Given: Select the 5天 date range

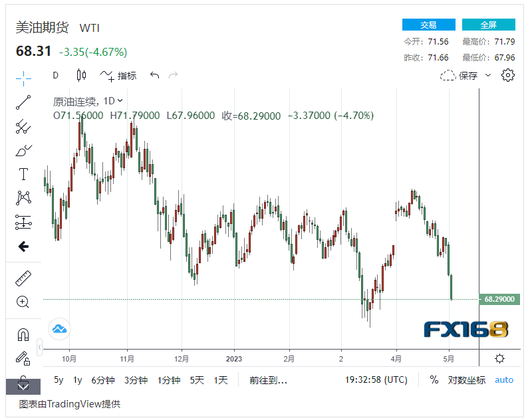Looking at the screenshot, I should 197,380.
